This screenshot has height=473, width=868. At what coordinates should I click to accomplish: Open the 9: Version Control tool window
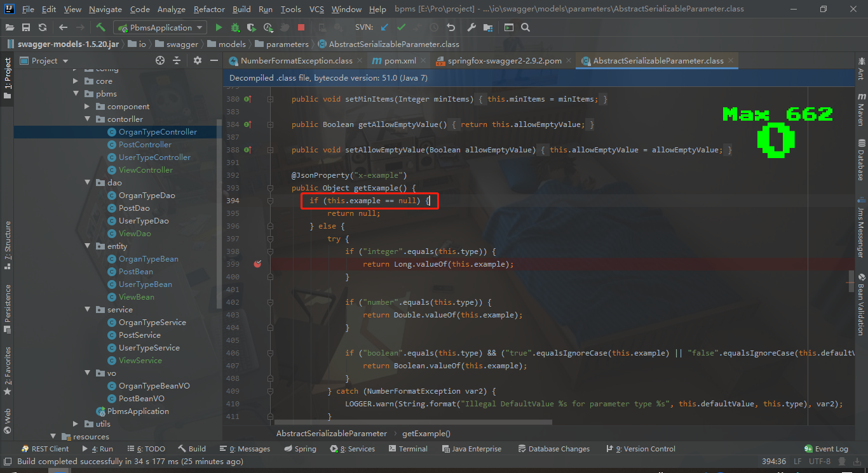(x=641, y=449)
